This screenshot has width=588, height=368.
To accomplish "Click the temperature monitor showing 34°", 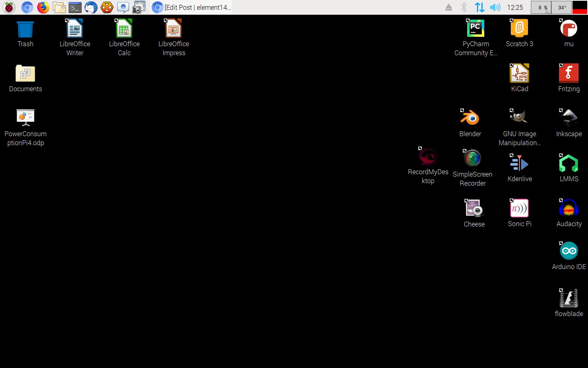I will [561, 7].
